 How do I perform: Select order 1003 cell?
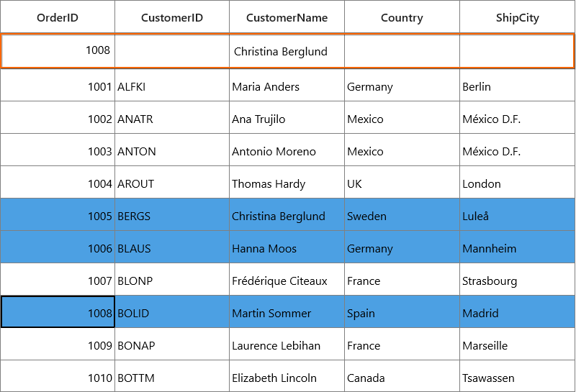(x=58, y=151)
